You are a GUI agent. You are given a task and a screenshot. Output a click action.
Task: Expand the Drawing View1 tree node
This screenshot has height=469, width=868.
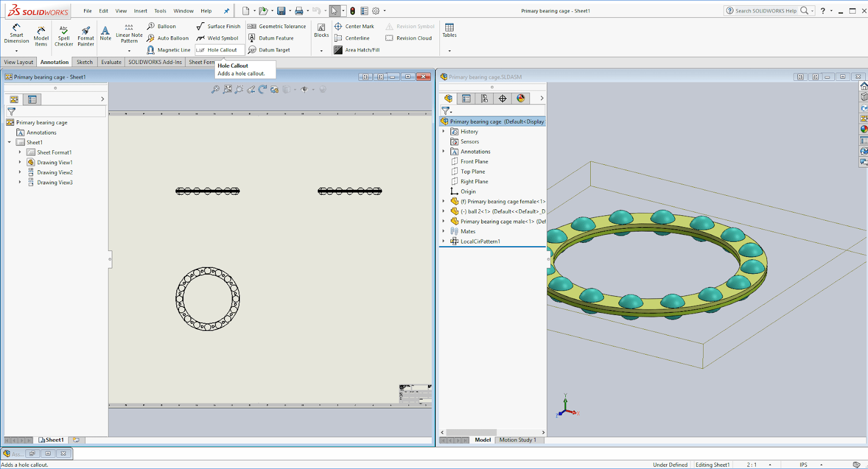[20, 162]
